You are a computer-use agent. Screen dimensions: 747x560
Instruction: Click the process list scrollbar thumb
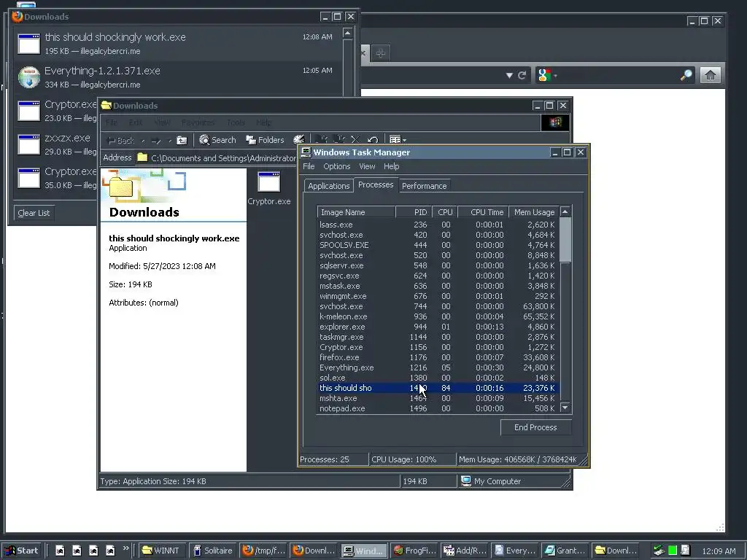coord(565,239)
